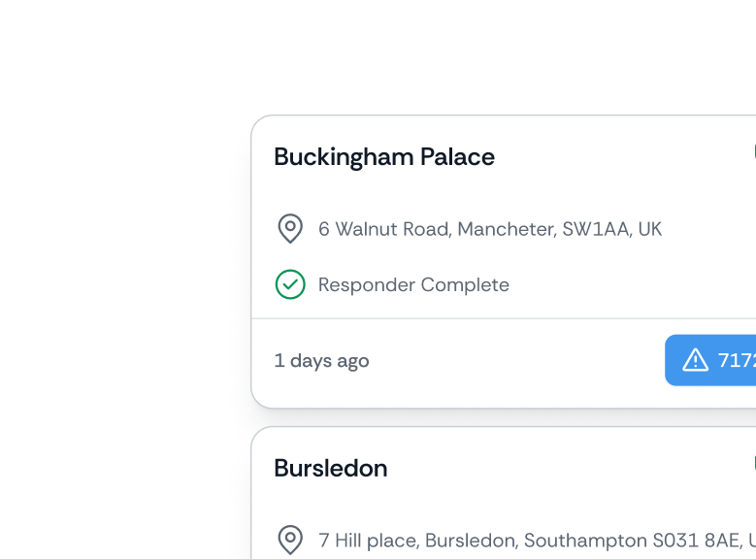Click the "1 days ago" timestamp
Image resolution: width=756 pixels, height=559 pixels.
point(321,361)
